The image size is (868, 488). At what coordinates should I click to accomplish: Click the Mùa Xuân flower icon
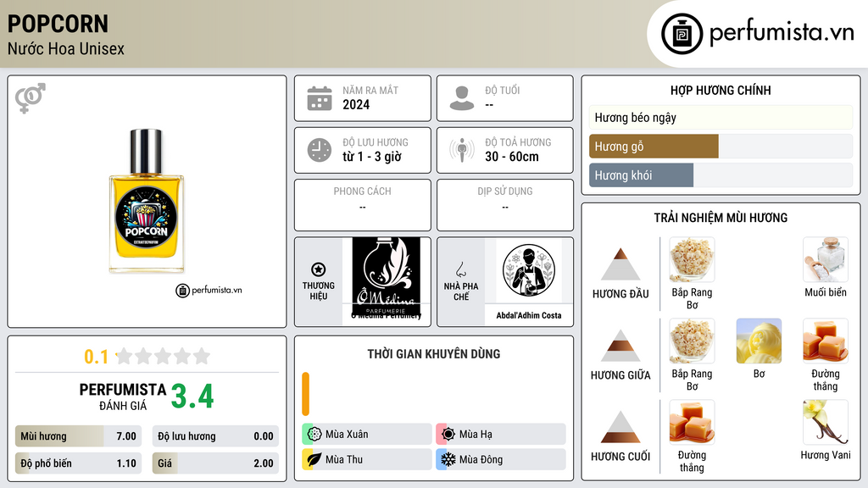pos(314,435)
